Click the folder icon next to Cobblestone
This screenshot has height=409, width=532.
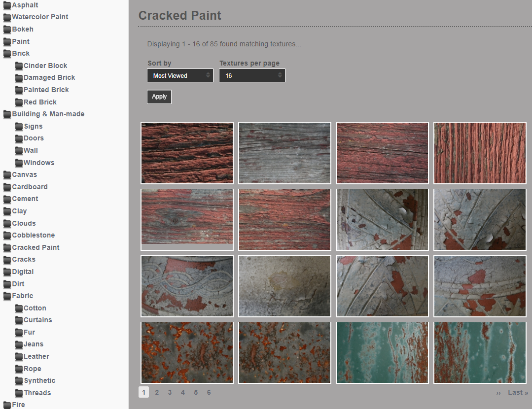coord(7,236)
